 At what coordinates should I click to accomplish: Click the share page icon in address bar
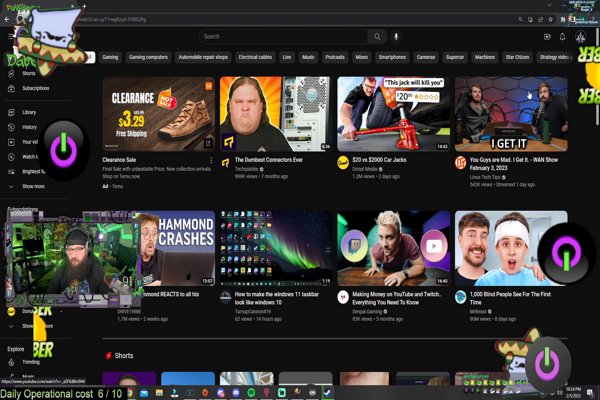(x=541, y=19)
